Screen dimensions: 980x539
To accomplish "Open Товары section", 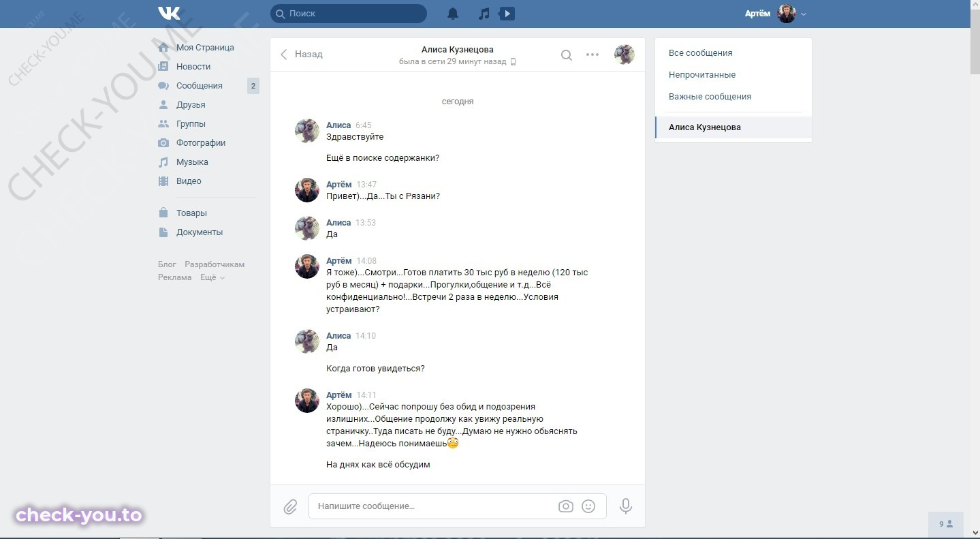I will click(191, 213).
